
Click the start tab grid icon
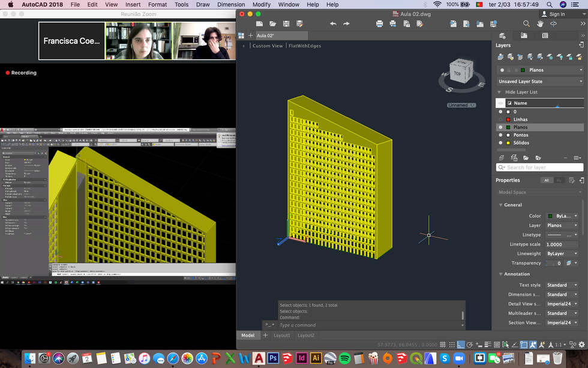pyautogui.click(x=241, y=35)
